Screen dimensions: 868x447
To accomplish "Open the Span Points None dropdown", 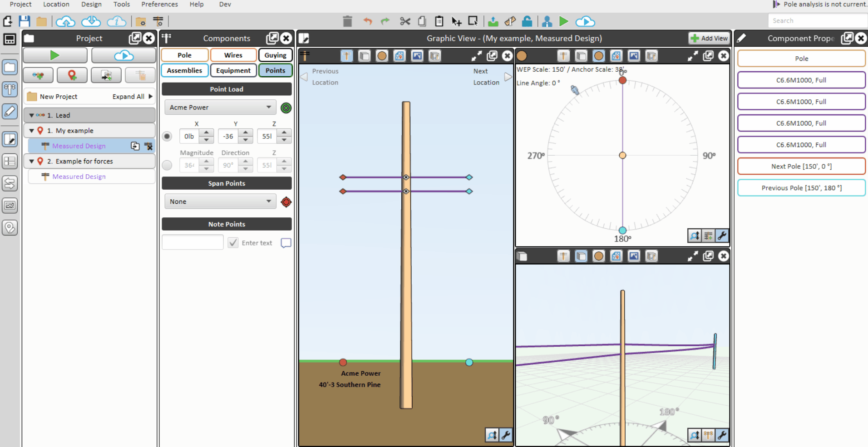I will click(220, 201).
